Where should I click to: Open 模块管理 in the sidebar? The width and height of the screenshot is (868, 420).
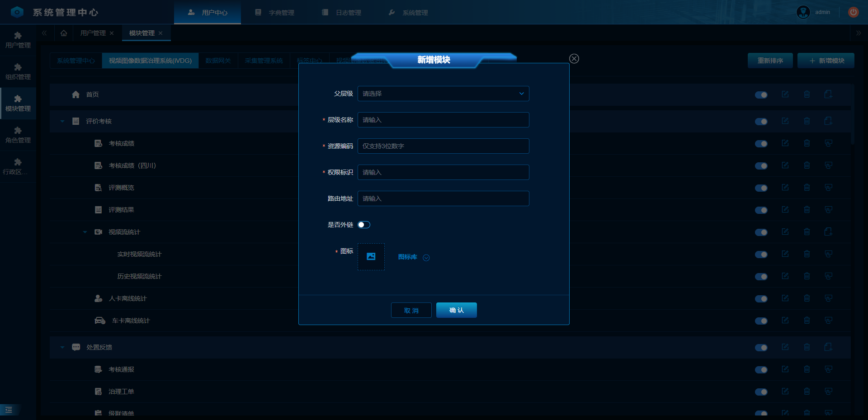(x=18, y=104)
